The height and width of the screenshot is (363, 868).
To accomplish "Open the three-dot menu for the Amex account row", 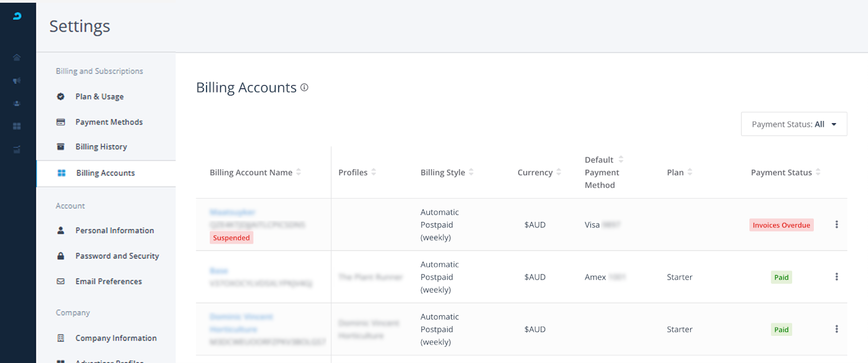I will [836, 277].
